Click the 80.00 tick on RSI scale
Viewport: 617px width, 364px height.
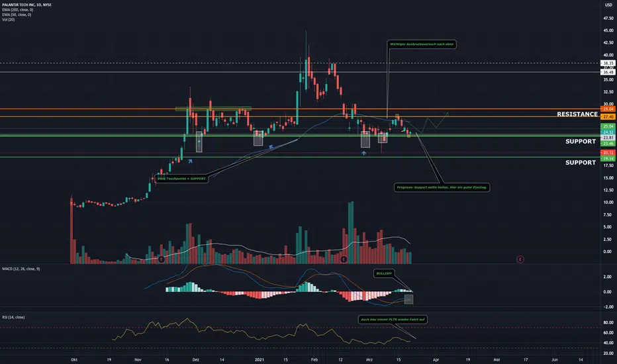point(608,323)
